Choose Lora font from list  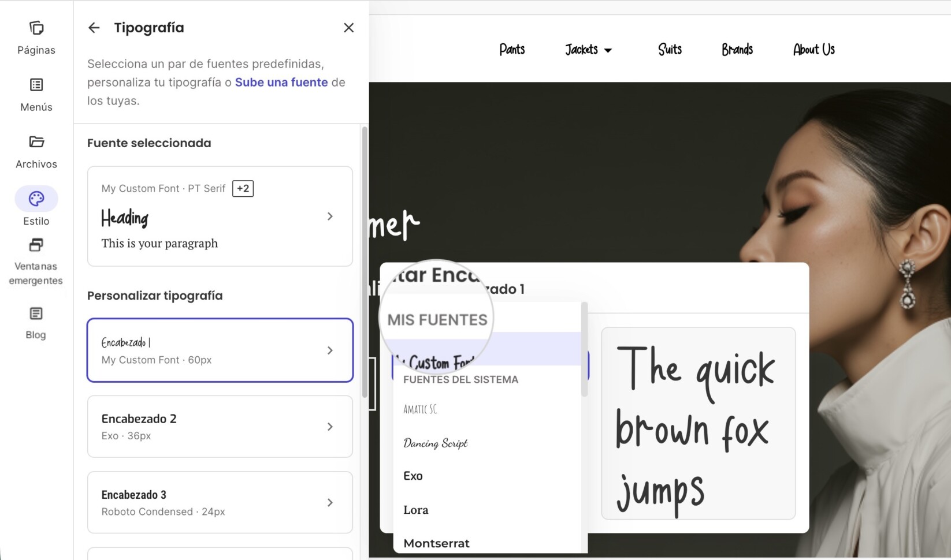(x=416, y=510)
